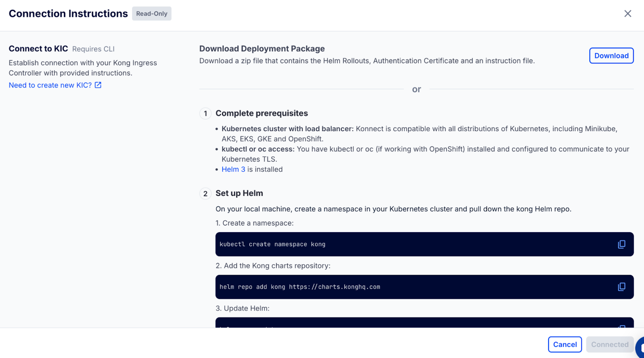Click the step 2 number circle
Viewport: 644px width, 358px height.
tap(205, 193)
